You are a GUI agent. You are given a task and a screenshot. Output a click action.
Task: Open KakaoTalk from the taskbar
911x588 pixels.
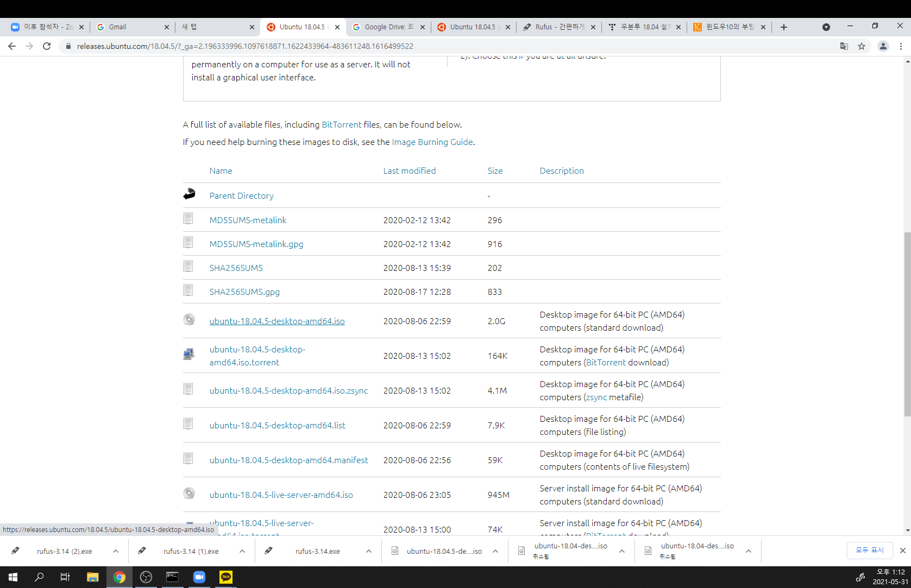click(226, 577)
